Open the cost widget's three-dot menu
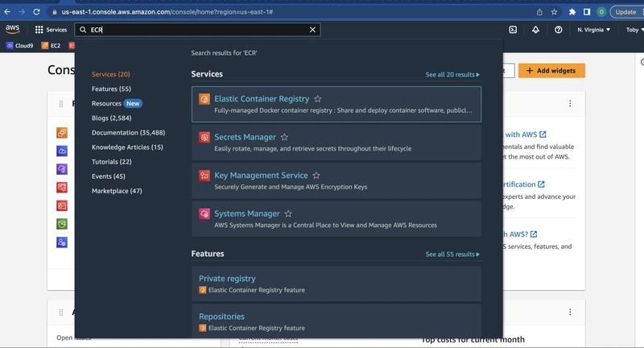The image size is (644, 348). (570, 313)
